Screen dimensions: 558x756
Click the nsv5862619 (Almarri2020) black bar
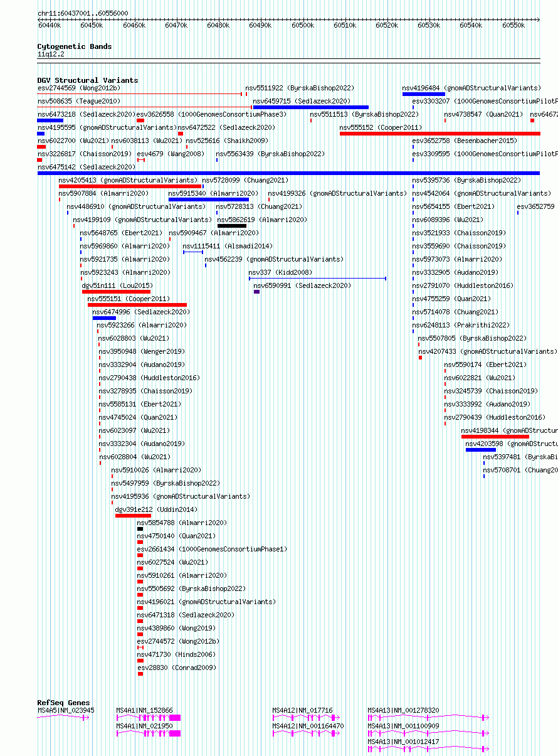(x=232, y=226)
